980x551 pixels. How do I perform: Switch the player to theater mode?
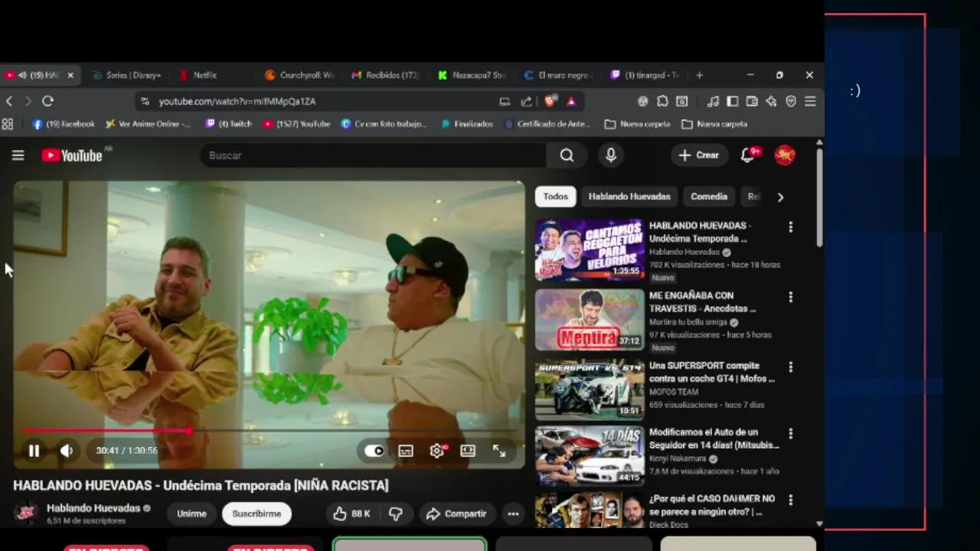468,451
